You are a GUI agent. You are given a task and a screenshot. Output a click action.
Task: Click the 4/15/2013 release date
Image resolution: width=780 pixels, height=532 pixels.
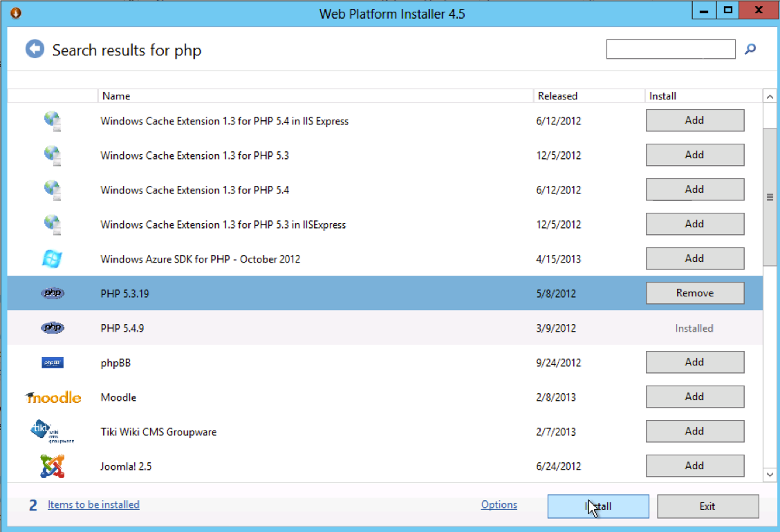[x=559, y=259]
